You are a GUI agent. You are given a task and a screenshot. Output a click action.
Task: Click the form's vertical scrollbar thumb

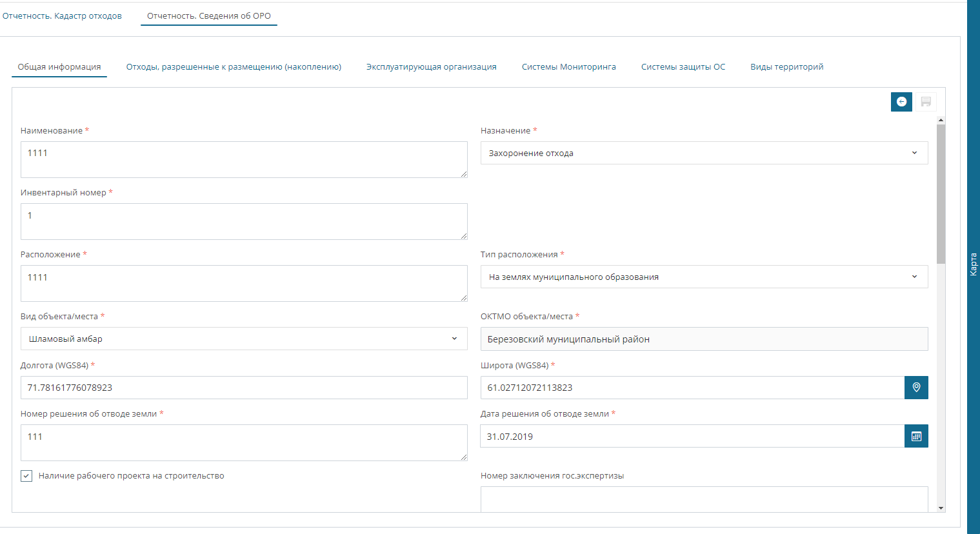click(x=941, y=193)
